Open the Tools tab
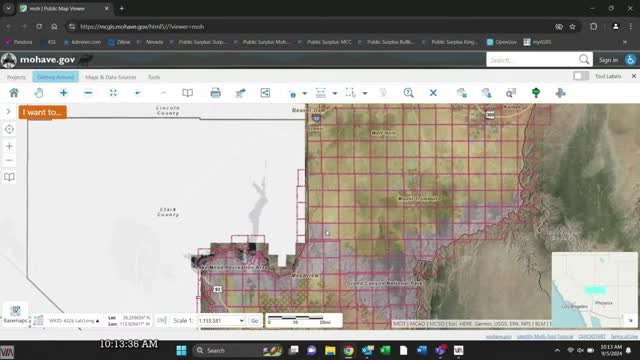640x360 pixels. coord(154,77)
